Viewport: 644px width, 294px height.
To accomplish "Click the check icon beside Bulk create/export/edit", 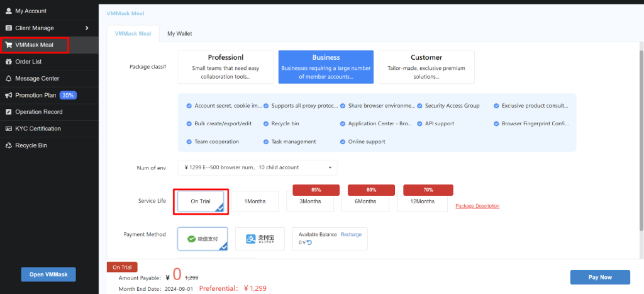I will tap(189, 123).
